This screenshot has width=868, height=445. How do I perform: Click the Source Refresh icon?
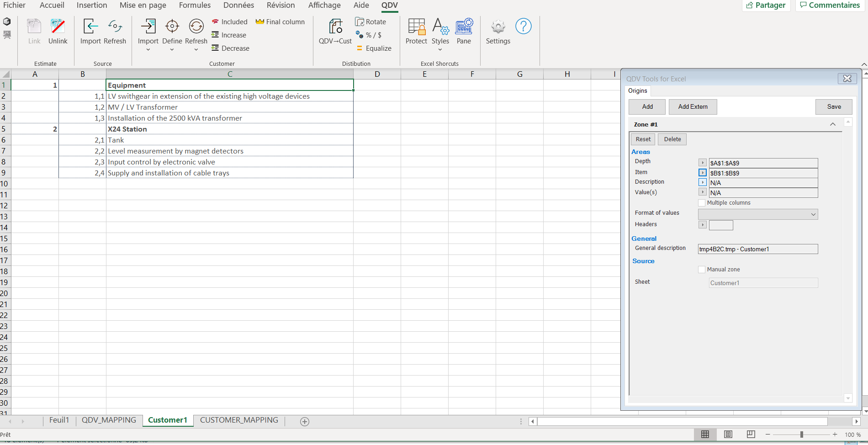(115, 26)
